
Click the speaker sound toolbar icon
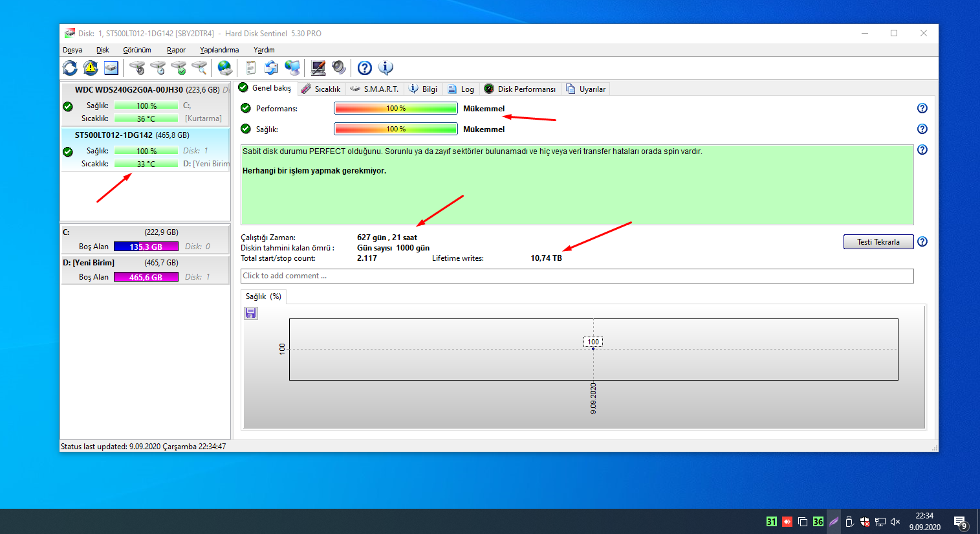tap(339, 67)
